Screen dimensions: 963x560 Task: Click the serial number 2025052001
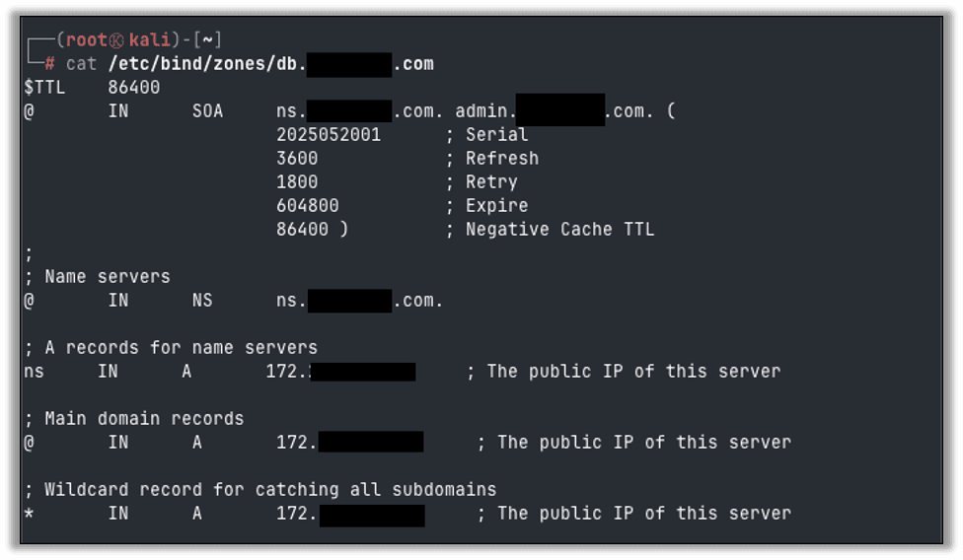coord(329,135)
